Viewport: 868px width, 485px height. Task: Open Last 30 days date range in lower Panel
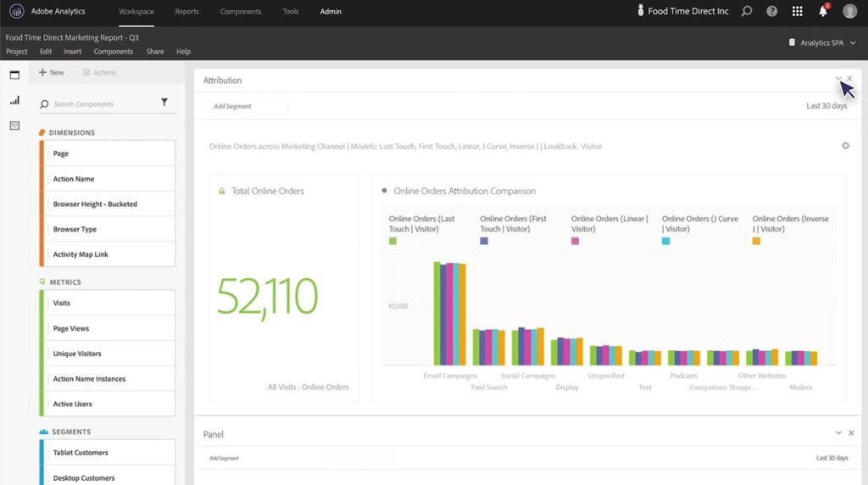pyautogui.click(x=832, y=458)
